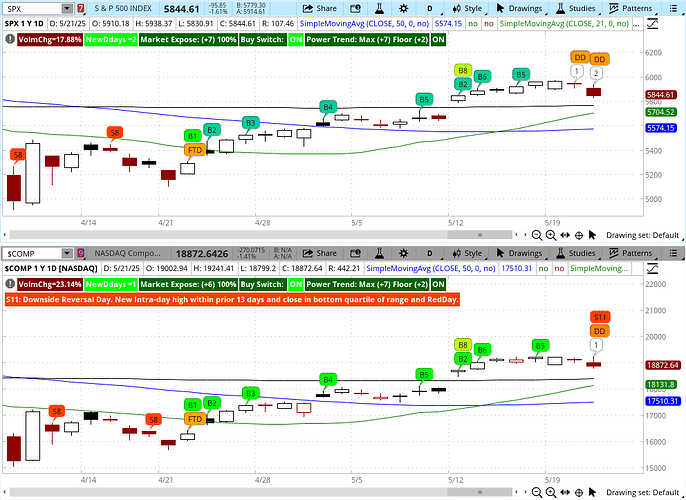Open the Share menu on the $COMP chart
The height and width of the screenshot is (500, 686).
(x=320, y=253)
